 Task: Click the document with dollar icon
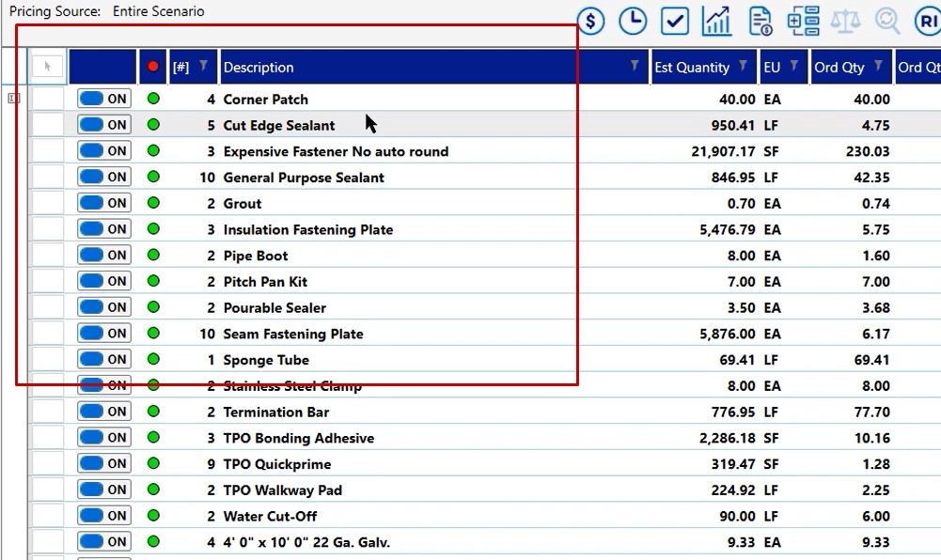point(761,21)
